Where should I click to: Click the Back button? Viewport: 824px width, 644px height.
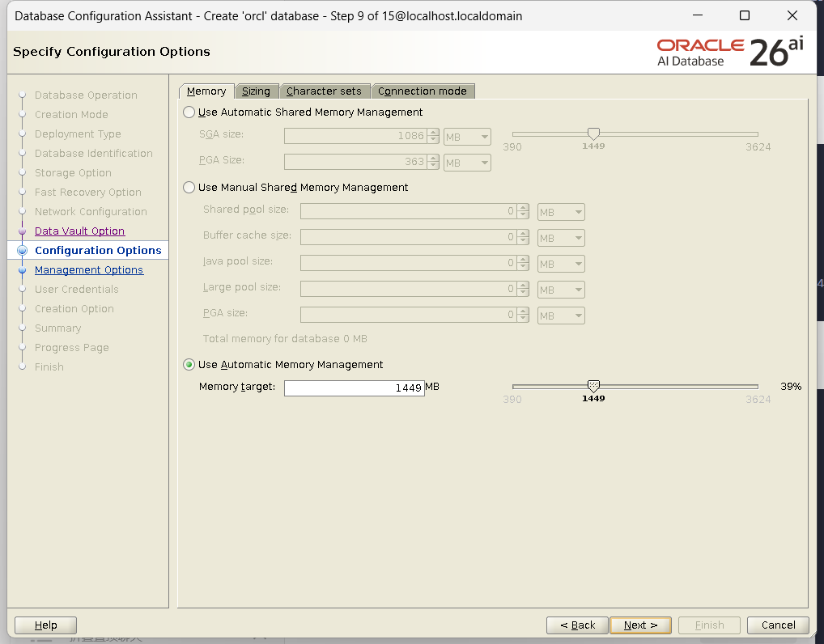577,625
